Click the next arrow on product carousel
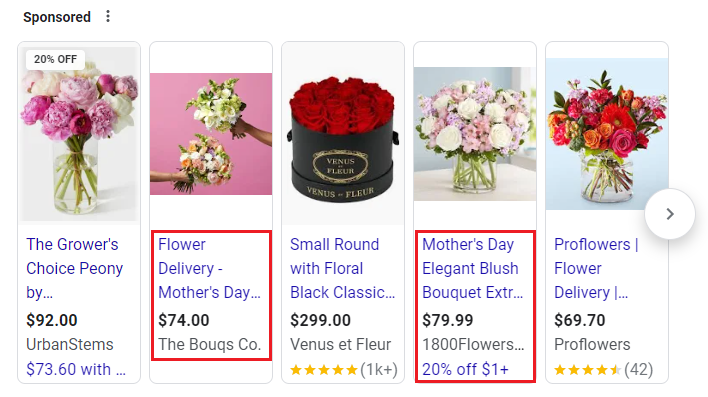708x397 pixels. (670, 214)
